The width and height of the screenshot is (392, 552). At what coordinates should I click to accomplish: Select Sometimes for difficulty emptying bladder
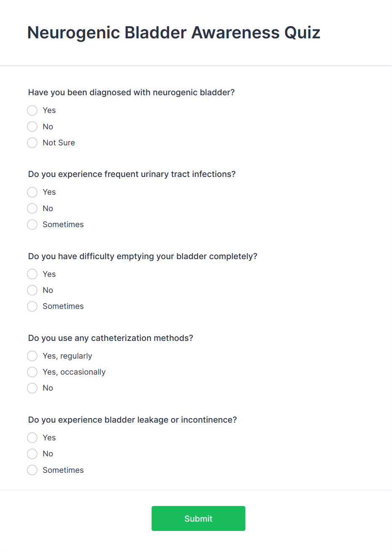click(32, 306)
